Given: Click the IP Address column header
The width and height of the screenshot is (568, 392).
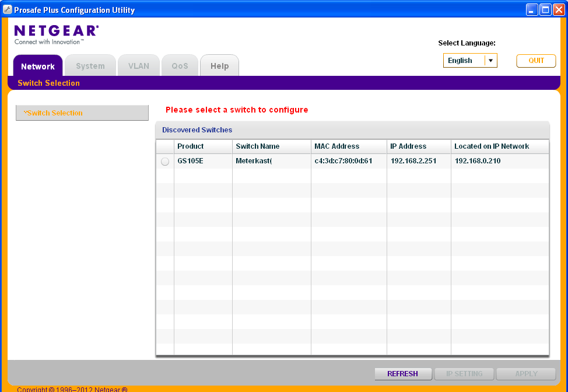Looking at the screenshot, I should (x=419, y=146).
